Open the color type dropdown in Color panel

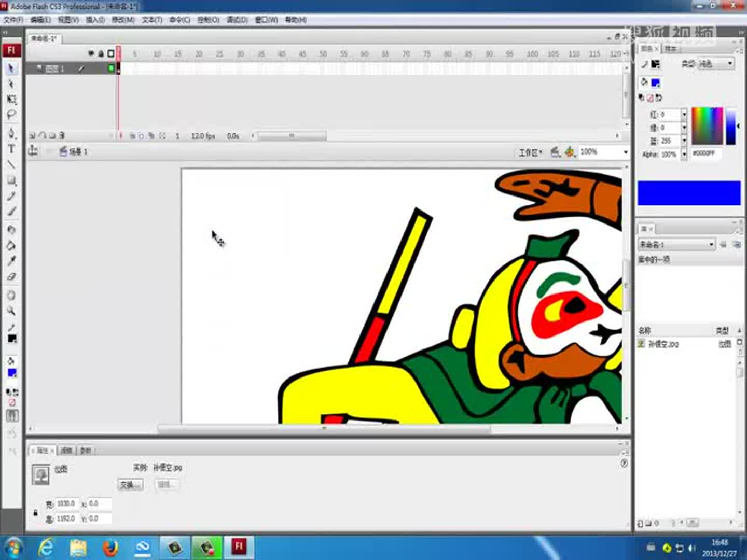click(715, 64)
